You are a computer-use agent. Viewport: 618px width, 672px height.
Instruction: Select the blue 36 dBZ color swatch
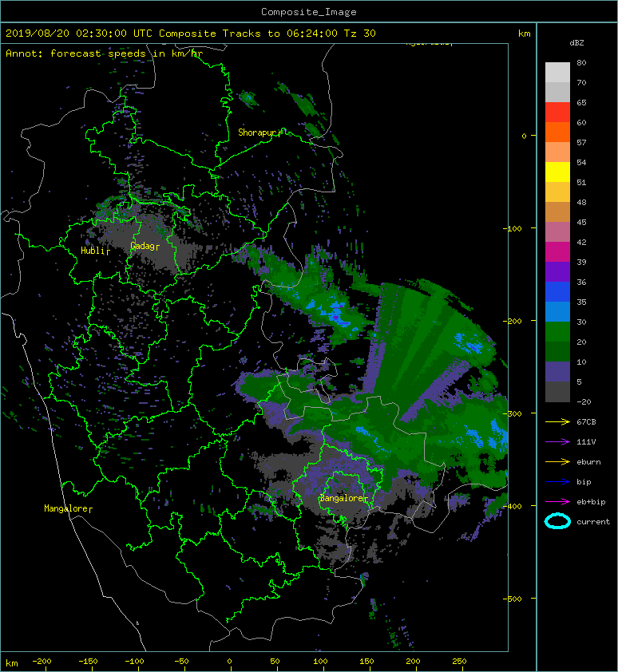click(557, 291)
